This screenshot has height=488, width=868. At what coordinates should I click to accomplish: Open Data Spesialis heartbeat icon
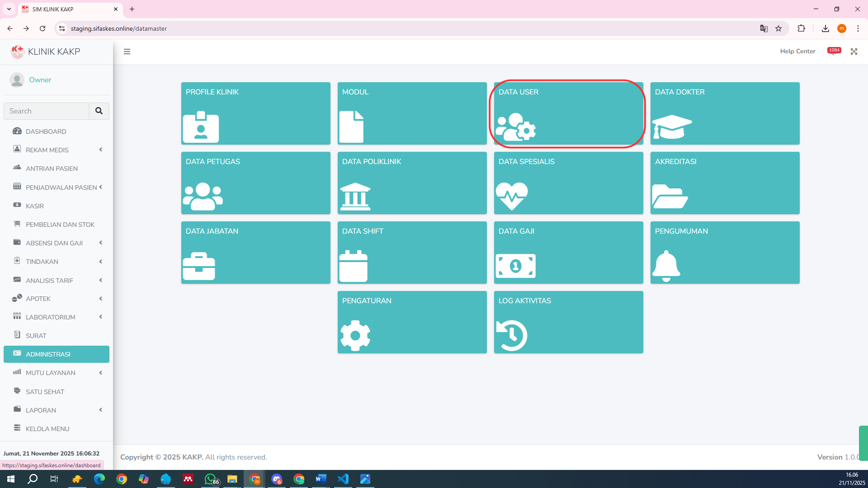point(512,196)
